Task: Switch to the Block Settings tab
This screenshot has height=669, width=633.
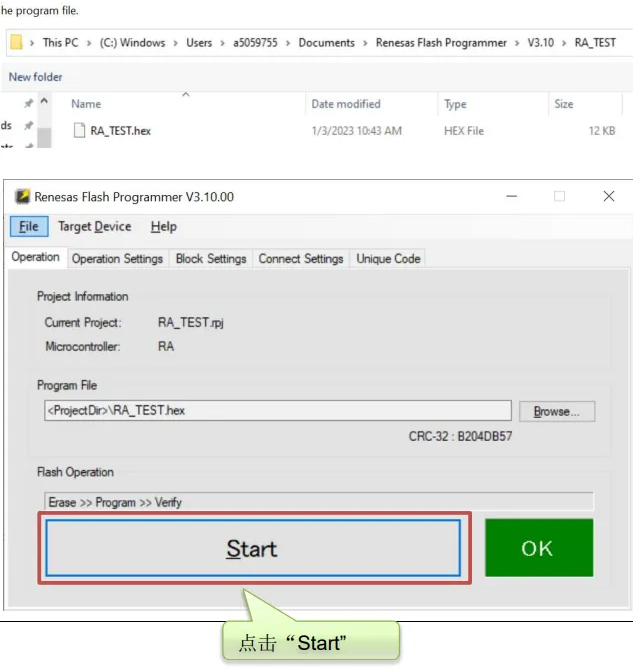Action: pos(211,259)
